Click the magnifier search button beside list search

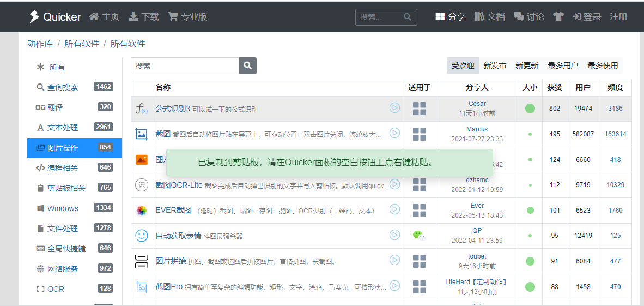[x=248, y=66]
